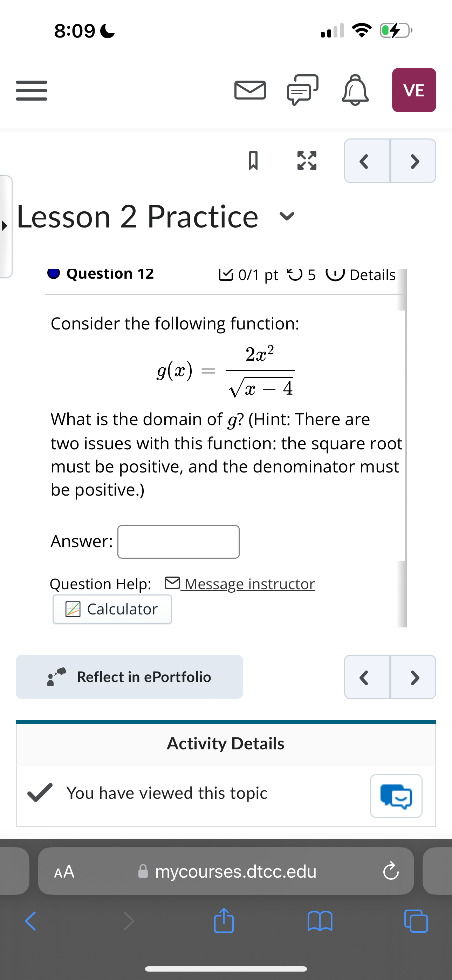Screen dimensions: 452x980
Task: Click the filled question status dot before Question 12
Action: click(53, 273)
